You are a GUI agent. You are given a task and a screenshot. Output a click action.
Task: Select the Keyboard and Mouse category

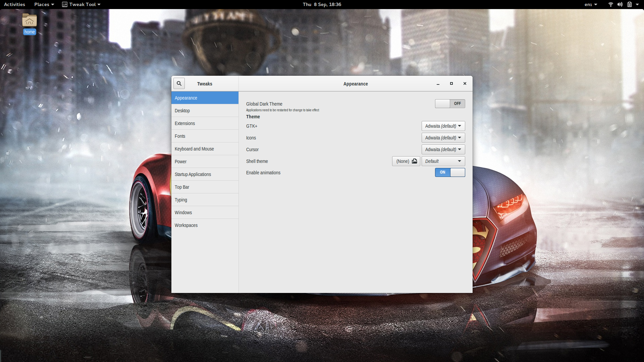pyautogui.click(x=205, y=149)
